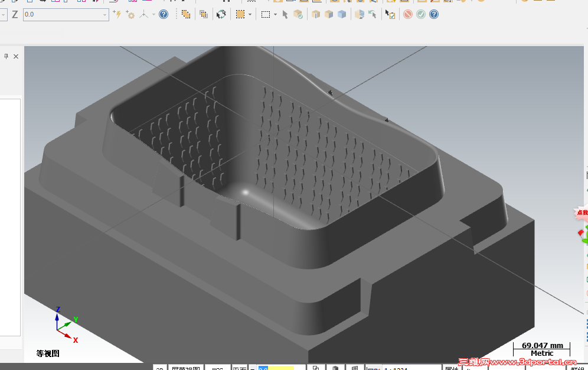
Task: Click the axis point override icon
Action: pyautogui.click(x=144, y=15)
